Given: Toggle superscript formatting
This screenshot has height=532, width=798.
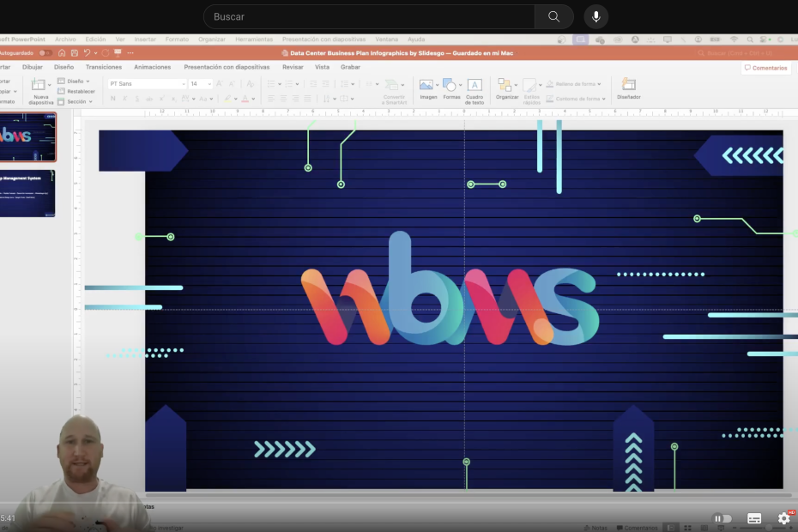Looking at the screenshot, I should tap(162, 99).
